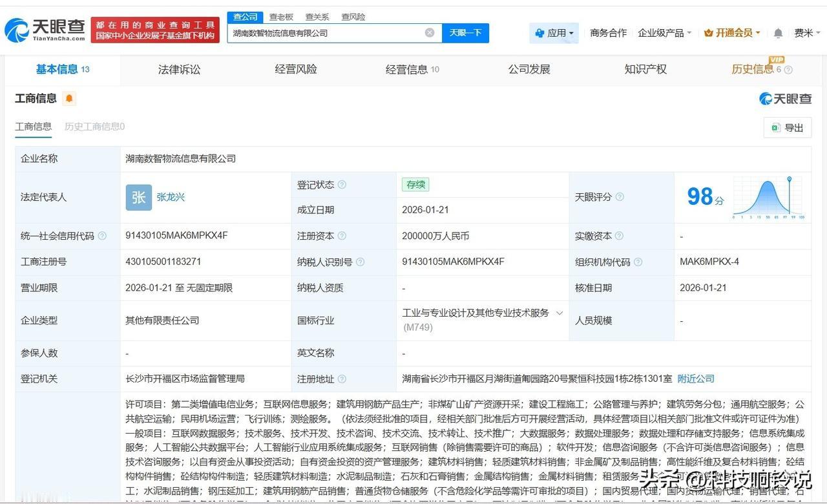This screenshot has height=504, width=827.
Task: Click the blue 张 avatar of legal representative
Action: point(139,197)
